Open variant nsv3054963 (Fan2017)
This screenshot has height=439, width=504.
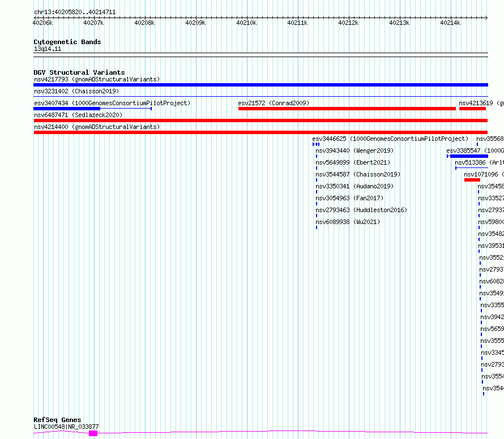(x=349, y=198)
